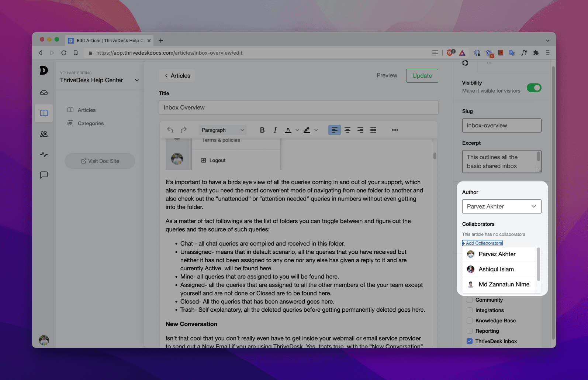Uncheck the ThriveDesk Inbox category
This screenshot has height=380, width=588.
pos(470,341)
